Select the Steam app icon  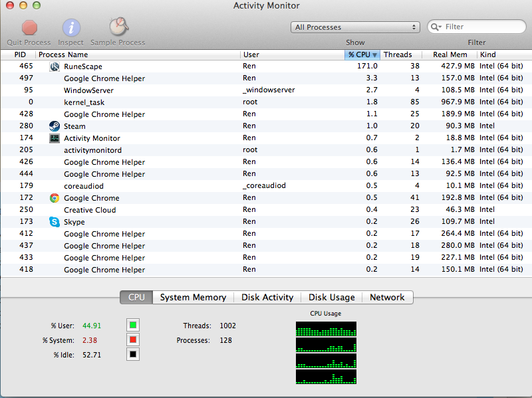point(55,126)
